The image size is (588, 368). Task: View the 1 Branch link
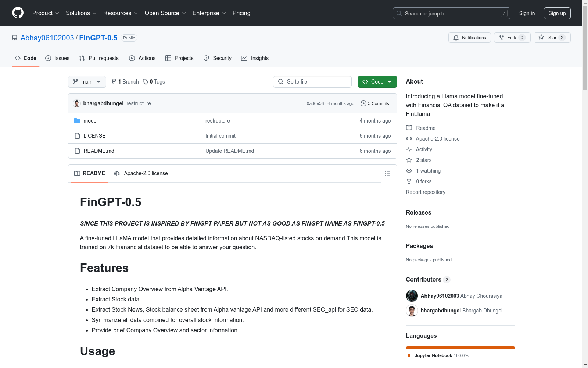coord(125,82)
